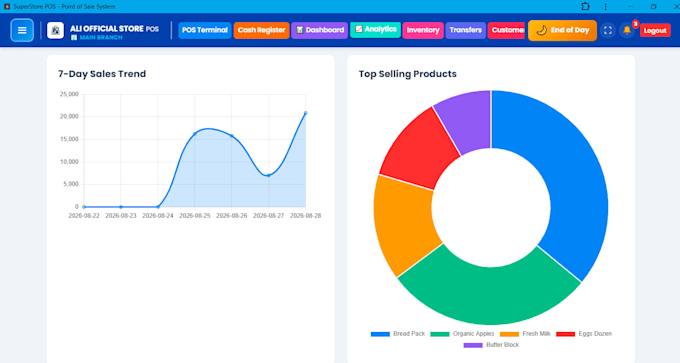
Task: Click the ALI OFFICIAL STORE title
Action: coord(107,29)
